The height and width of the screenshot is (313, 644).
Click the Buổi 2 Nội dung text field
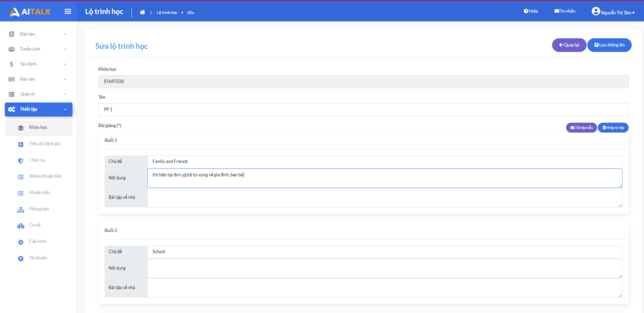point(384,268)
